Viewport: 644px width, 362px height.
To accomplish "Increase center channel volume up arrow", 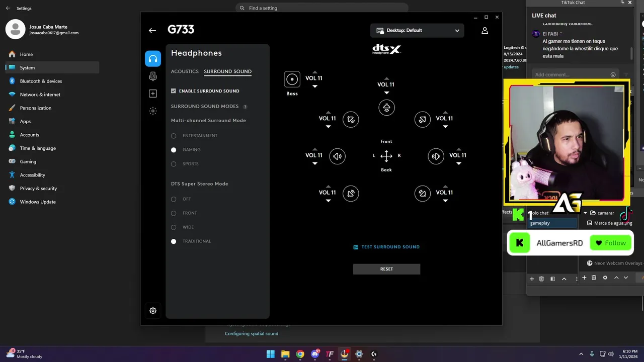I will [386, 78].
